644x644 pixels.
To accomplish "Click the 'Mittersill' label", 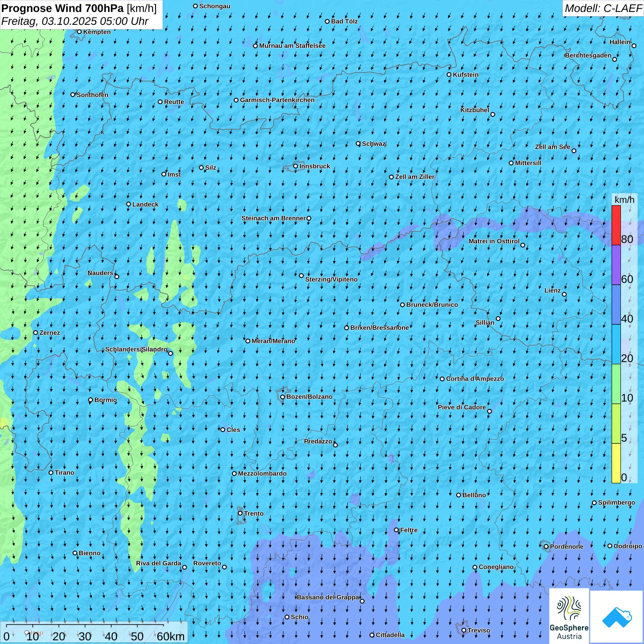I will point(529,163).
